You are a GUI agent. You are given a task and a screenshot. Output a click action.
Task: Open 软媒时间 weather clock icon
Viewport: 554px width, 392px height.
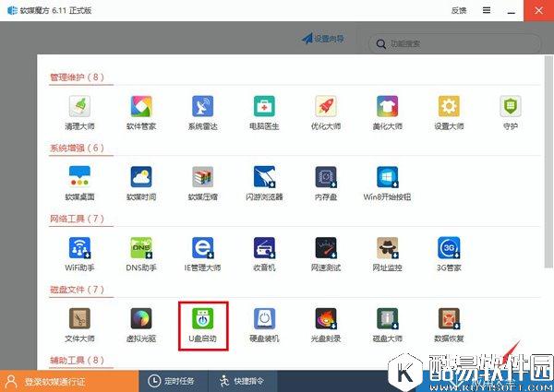coord(141,177)
